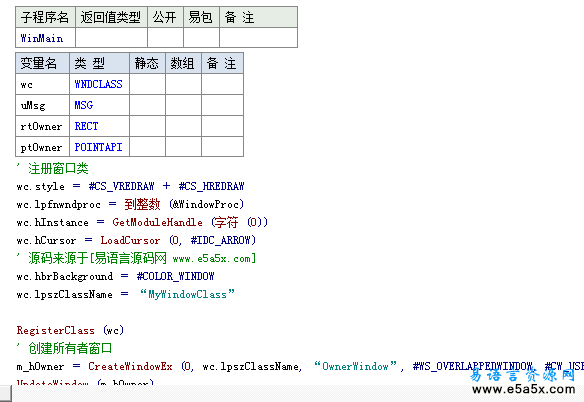Viewport: 584px width, 402px height.
Task: Select the RECT type of rtOwner
Action: tap(99, 126)
